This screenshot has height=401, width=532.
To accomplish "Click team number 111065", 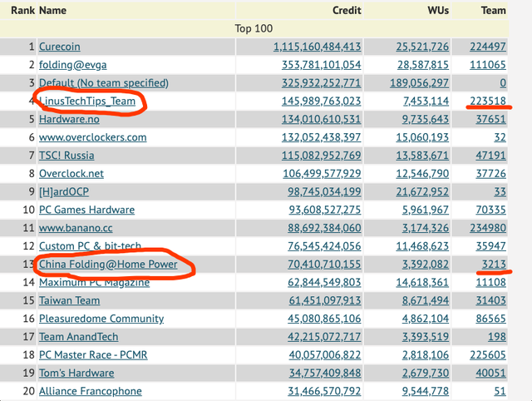I will (x=488, y=65).
